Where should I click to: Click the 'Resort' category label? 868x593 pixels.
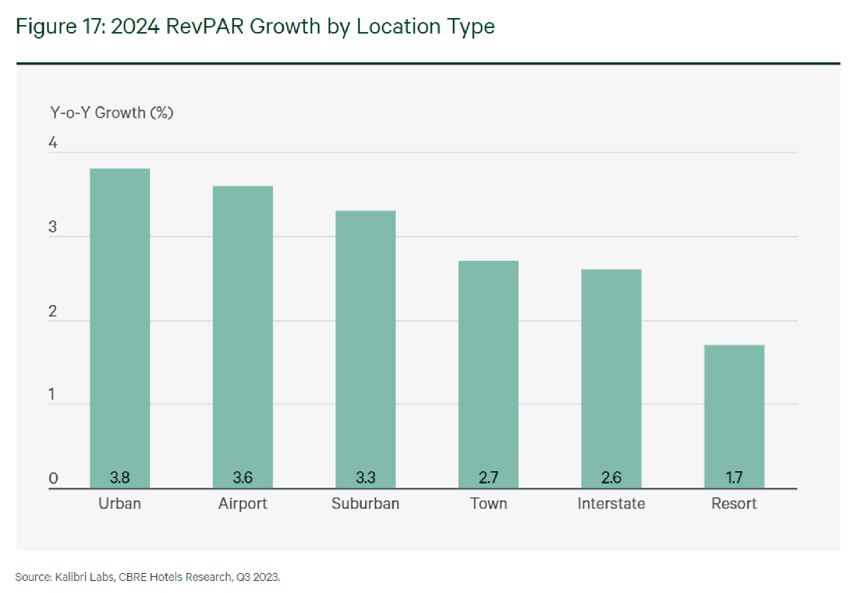pyautogui.click(x=734, y=503)
